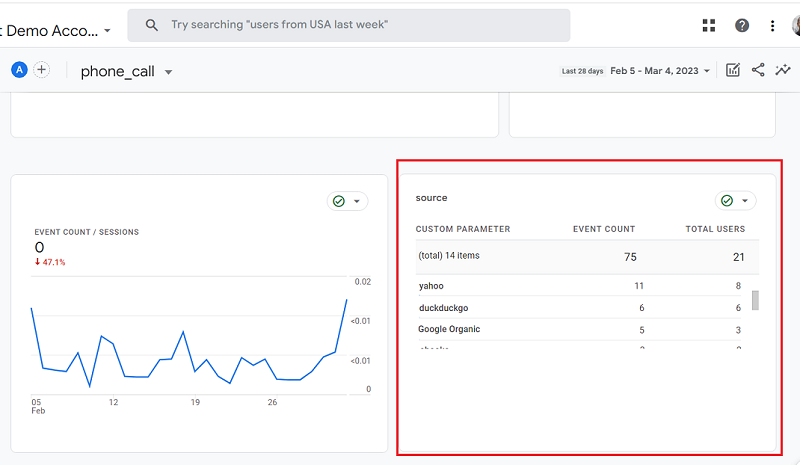Click the search magnifier icon
Viewport: 800px width, 465px height.
click(152, 25)
